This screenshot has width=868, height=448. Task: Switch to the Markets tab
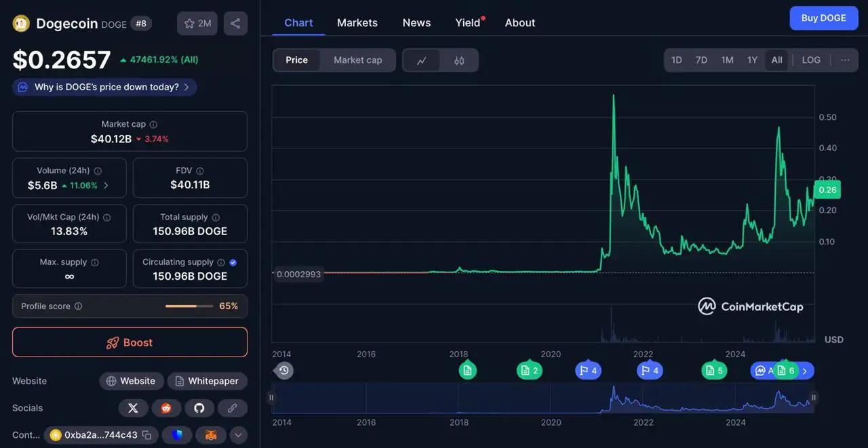pos(357,22)
